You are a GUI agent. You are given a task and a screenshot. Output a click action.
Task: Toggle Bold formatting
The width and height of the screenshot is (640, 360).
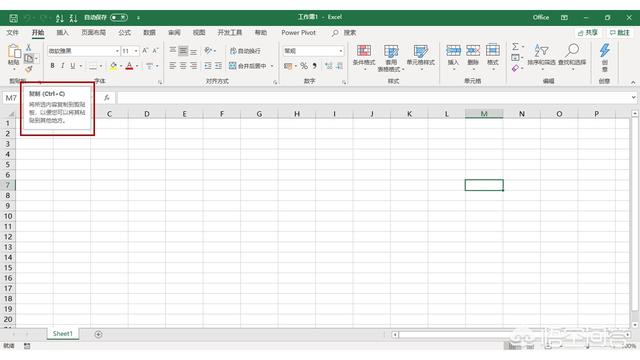pos(52,66)
